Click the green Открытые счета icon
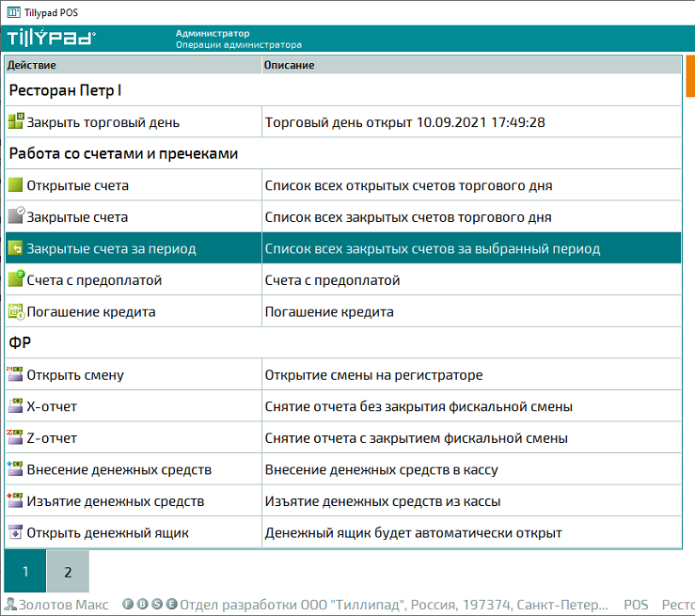The height and width of the screenshot is (616, 695). click(15, 184)
